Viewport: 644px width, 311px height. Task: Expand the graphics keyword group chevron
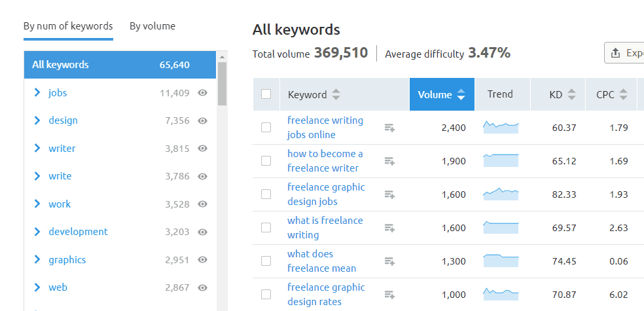click(37, 259)
